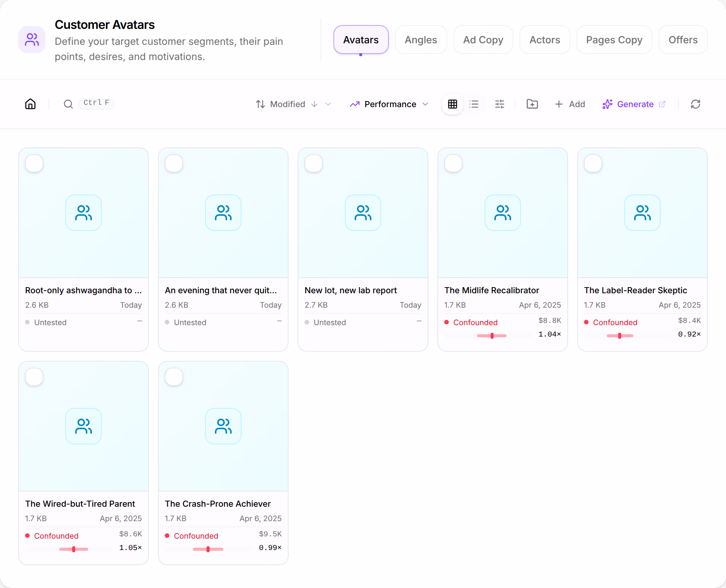The image size is (726, 588).
Task: Refresh the avatars list
Action: pos(696,104)
